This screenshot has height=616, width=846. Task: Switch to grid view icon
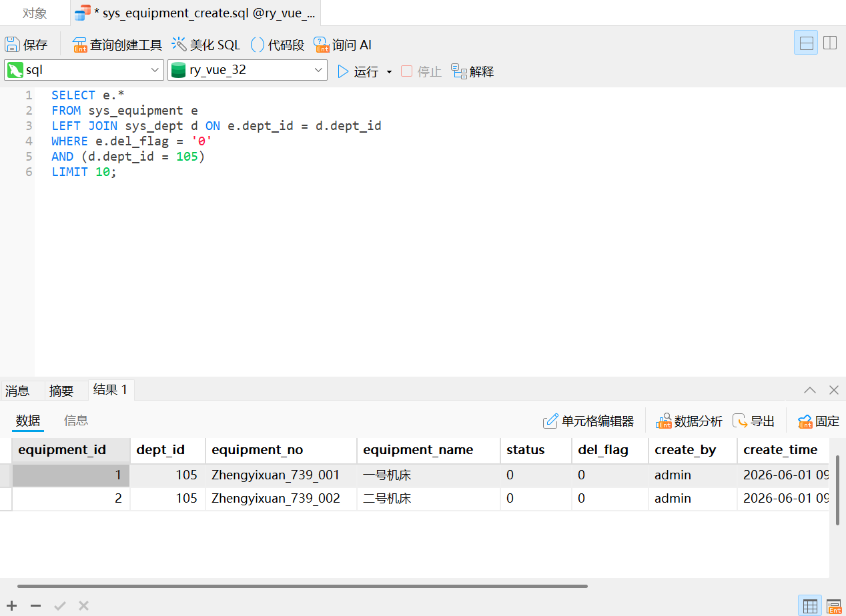point(810,605)
